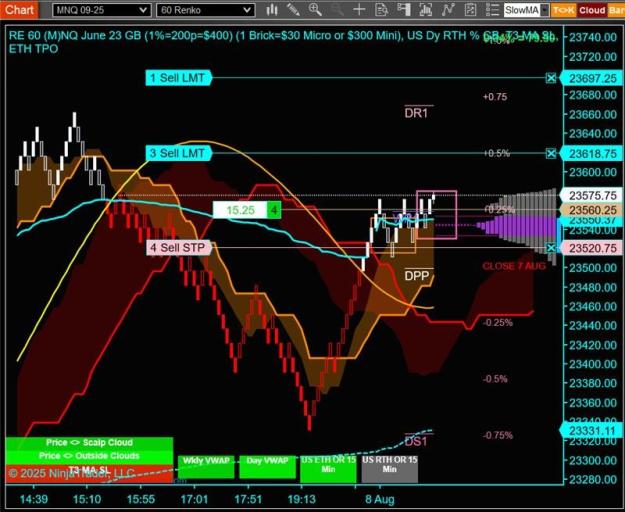The height and width of the screenshot is (512, 625).
Task: Open the data box document icon
Action: [381, 10]
